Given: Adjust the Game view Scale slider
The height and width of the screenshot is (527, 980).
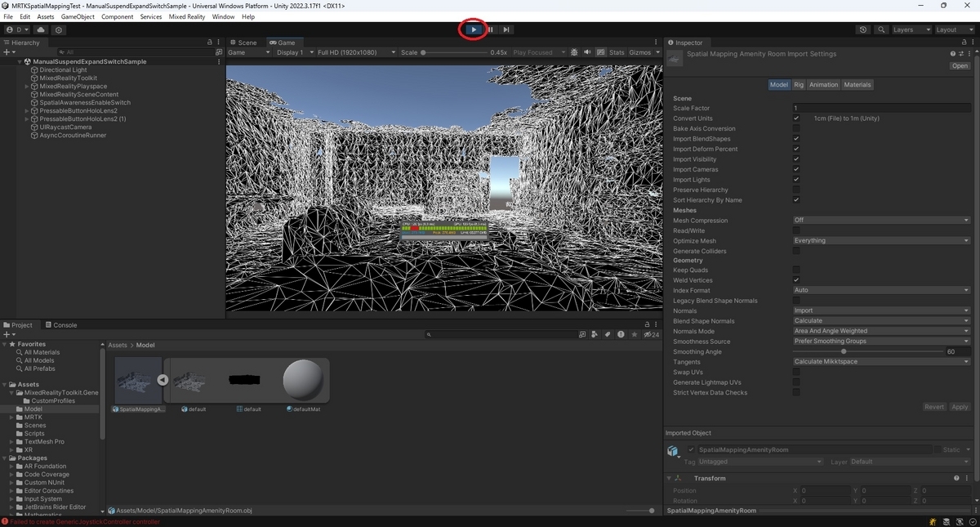Looking at the screenshot, I should pyautogui.click(x=454, y=52).
